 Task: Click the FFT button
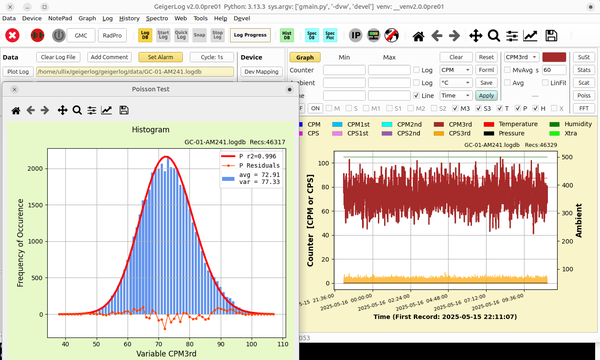point(584,108)
